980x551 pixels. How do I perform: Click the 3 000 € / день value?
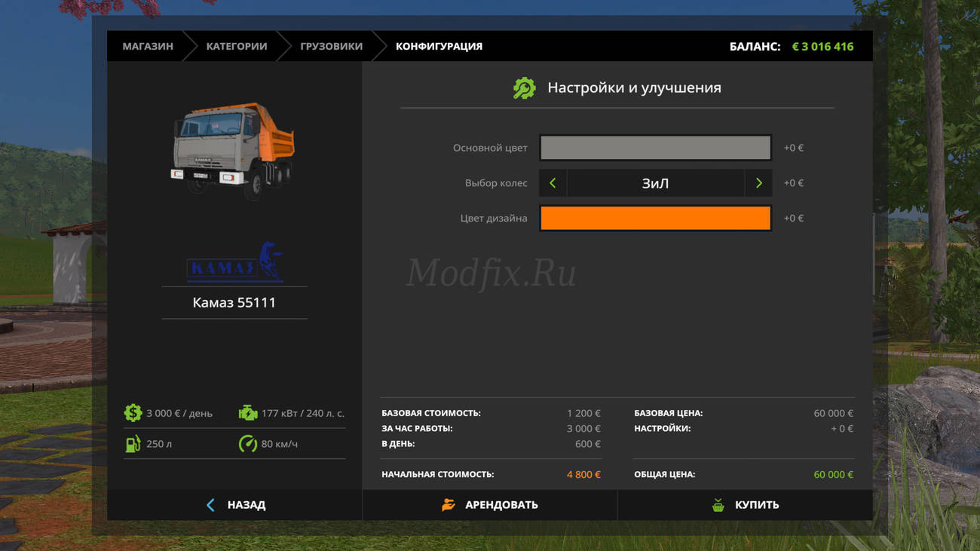[x=179, y=413]
